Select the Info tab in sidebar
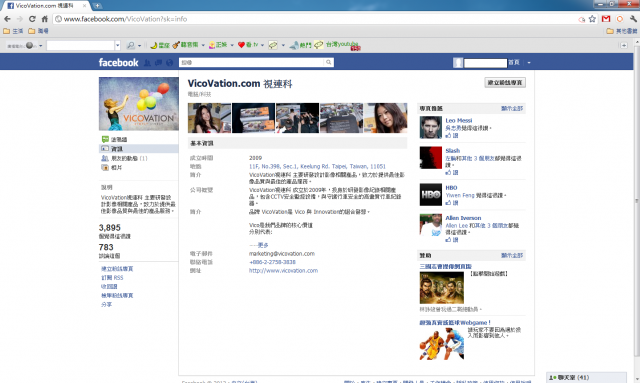The width and height of the screenshot is (640, 383). (x=138, y=149)
